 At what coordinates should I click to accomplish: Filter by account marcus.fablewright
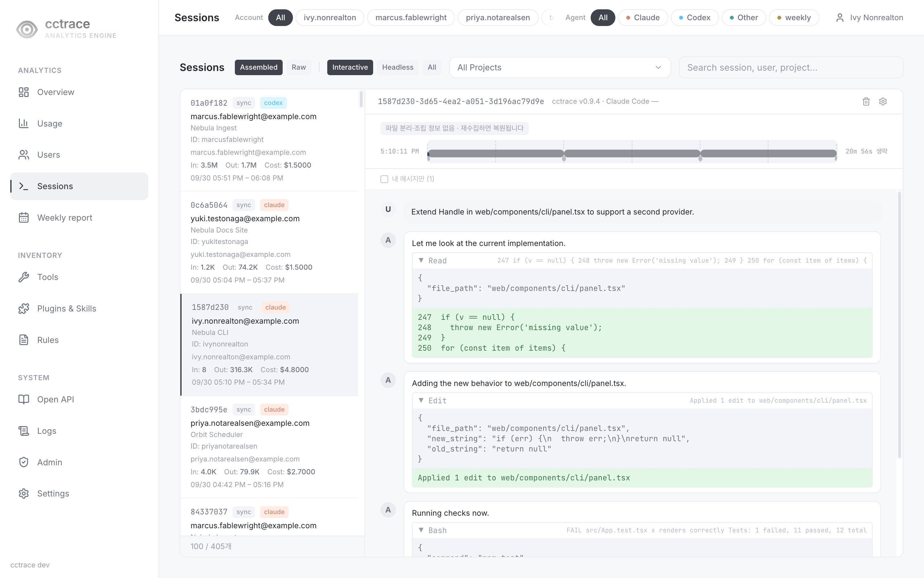411,18
